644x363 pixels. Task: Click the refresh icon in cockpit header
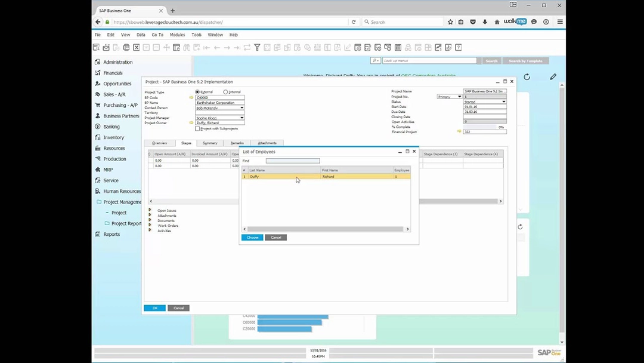pos(527,77)
